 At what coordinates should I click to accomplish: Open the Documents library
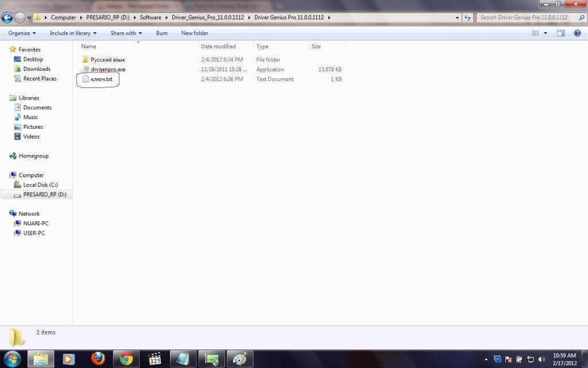click(x=37, y=108)
